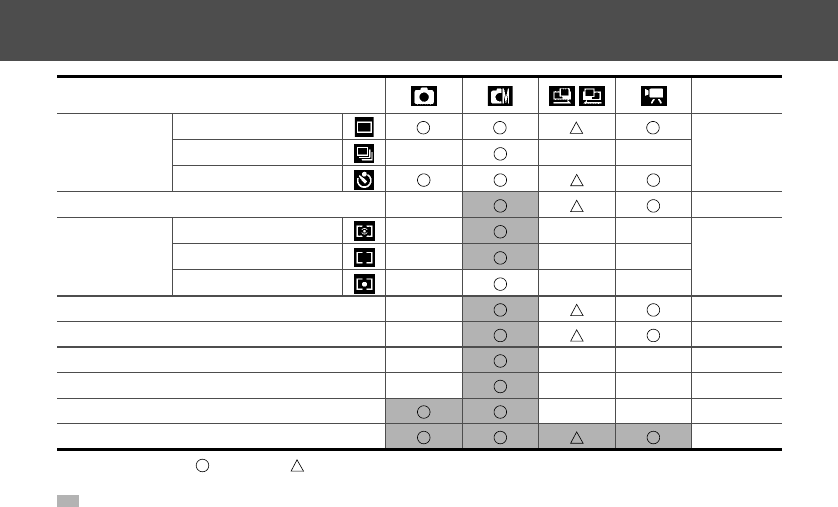Select the Manual mode icon in the header
Screen dimensions: 838x507
500,96
